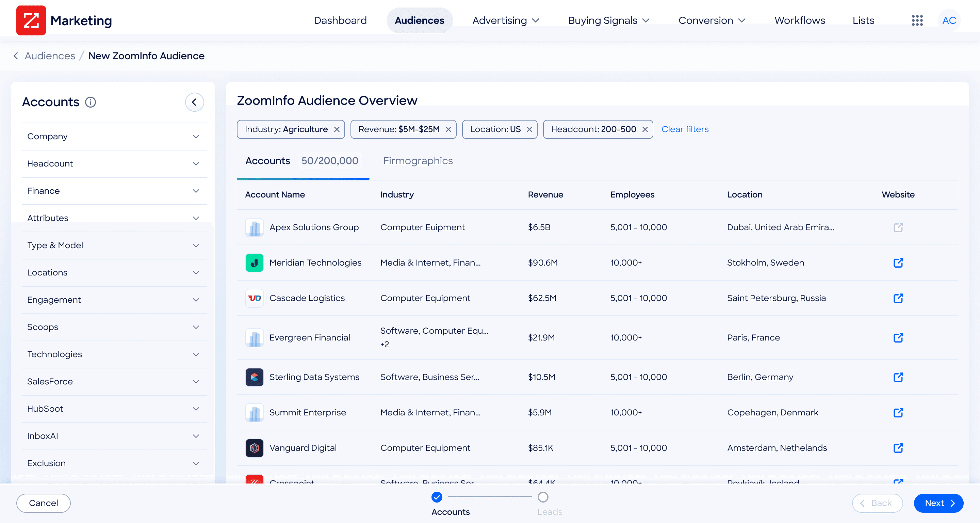Expand the Finance filter section
The width and height of the screenshot is (980, 523).
coord(114,191)
